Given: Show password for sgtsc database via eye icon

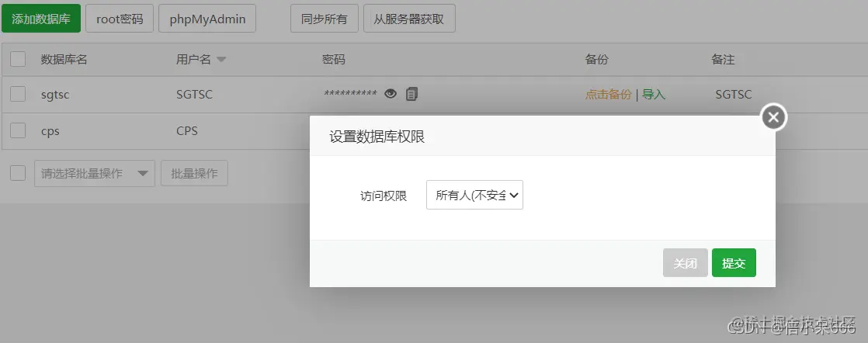Looking at the screenshot, I should tap(391, 94).
